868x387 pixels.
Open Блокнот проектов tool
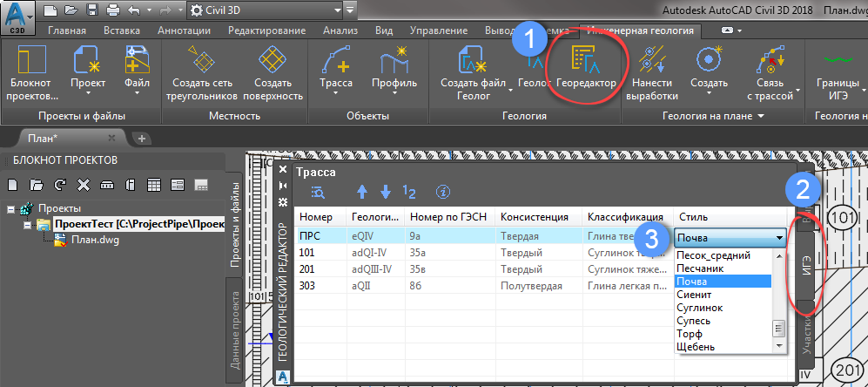(x=34, y=72)
